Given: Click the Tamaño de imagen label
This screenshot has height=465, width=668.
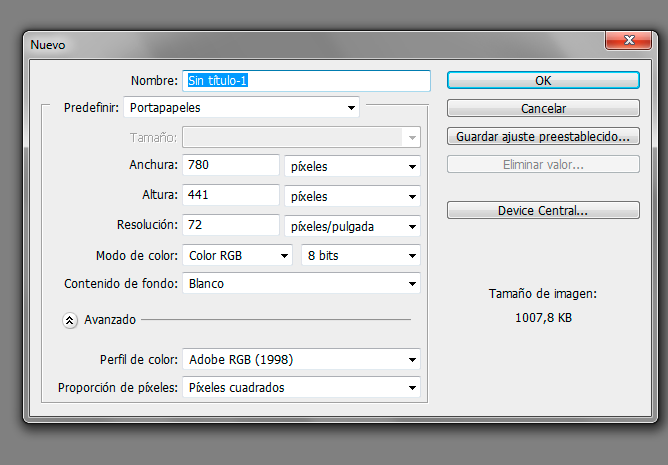Looking at the screenshot, I should (543, 294).
